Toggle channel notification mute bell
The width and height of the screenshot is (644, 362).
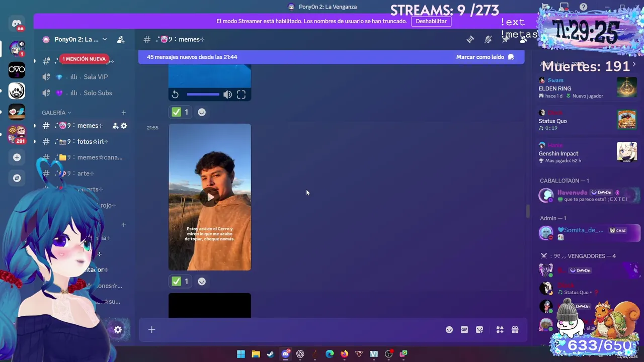coord(488,39)
